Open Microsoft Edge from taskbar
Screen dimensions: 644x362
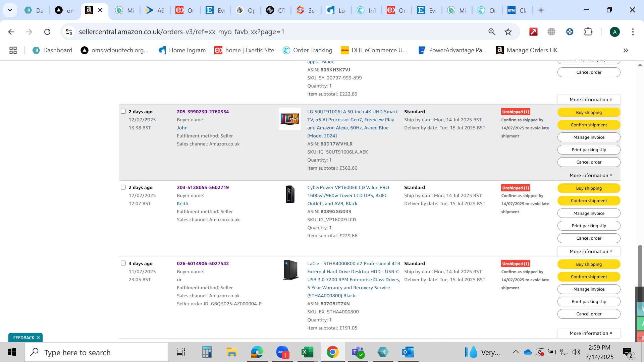tap(257, 352)
